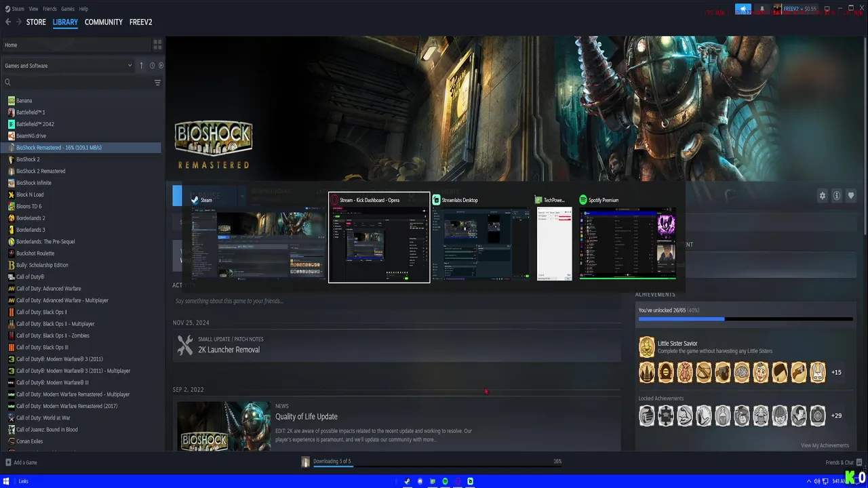
Task: Click the recent activity clock icon
Action: [x=152, y=66]
